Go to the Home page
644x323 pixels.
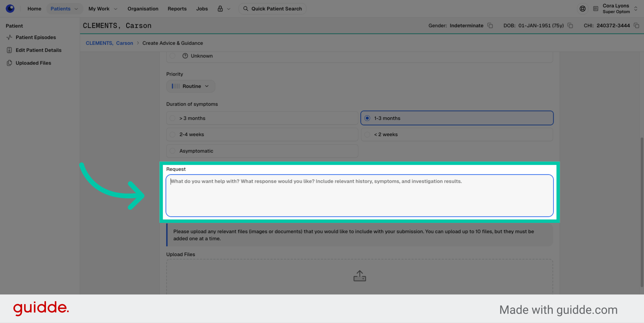[x=34, y=9]
